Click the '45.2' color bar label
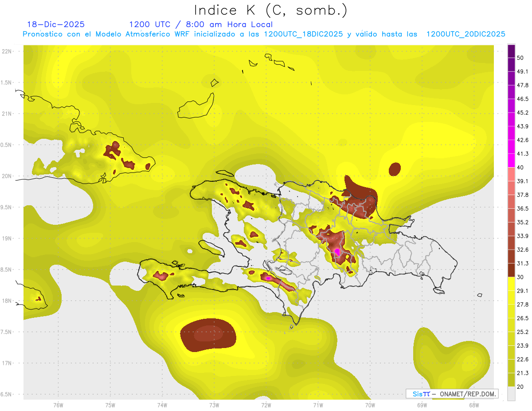 (x=522, y=113)
